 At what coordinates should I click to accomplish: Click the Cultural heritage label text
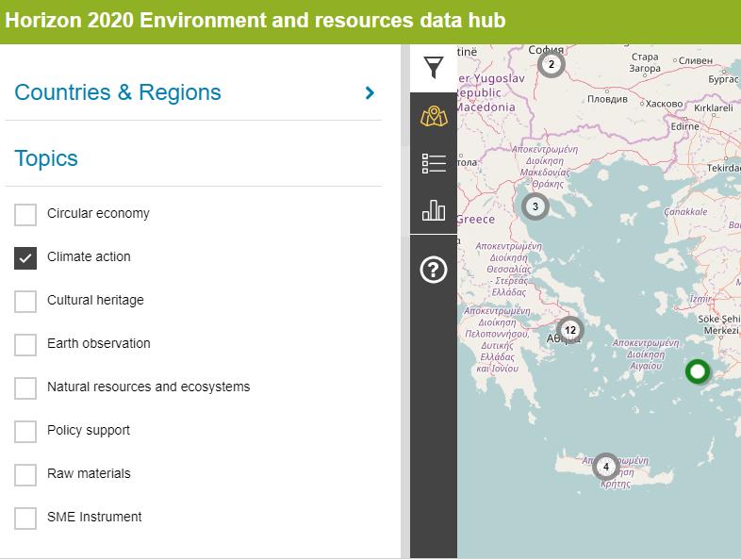point(95,300)
